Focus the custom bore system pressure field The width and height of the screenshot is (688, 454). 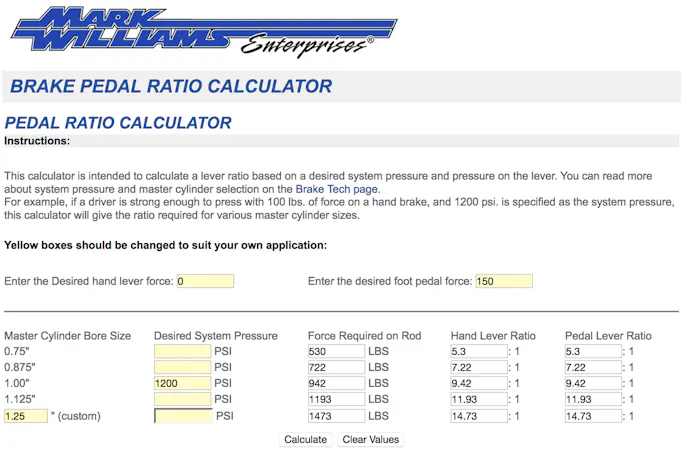[x=183, y=416]
